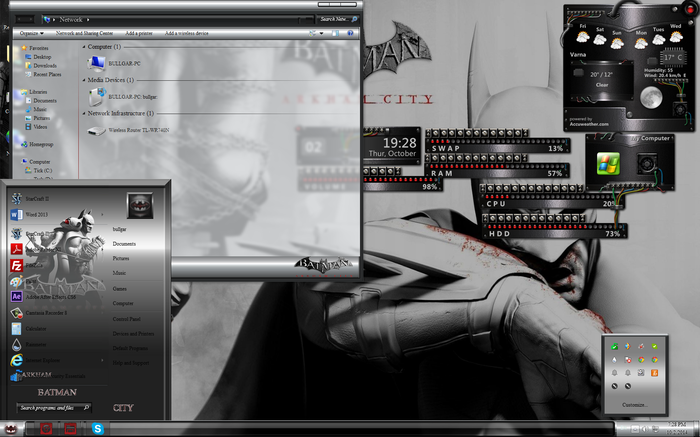Launch Rainmeter from Start menu
The image size is (700, 437).
click(36, 345)
